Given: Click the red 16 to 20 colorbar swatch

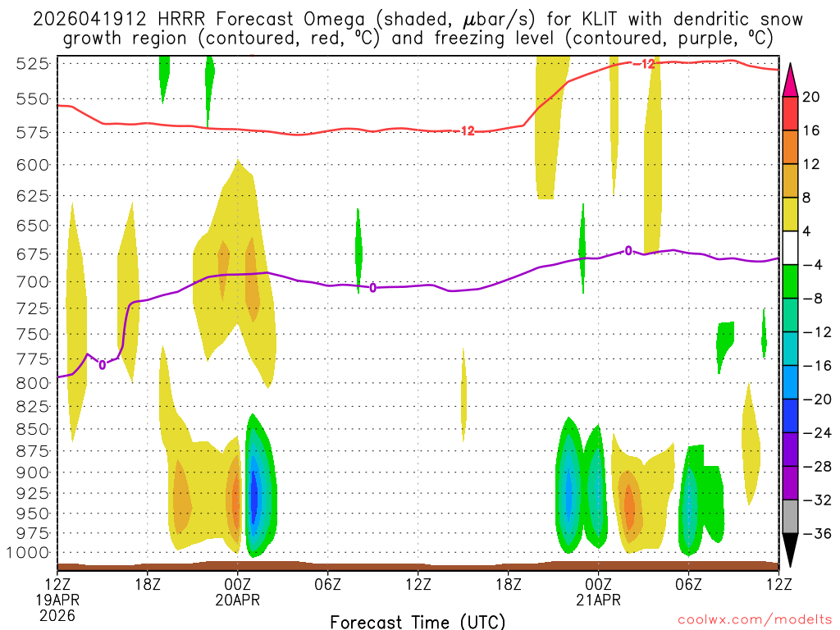Looking at the screenshot, I should coord(790,113).
